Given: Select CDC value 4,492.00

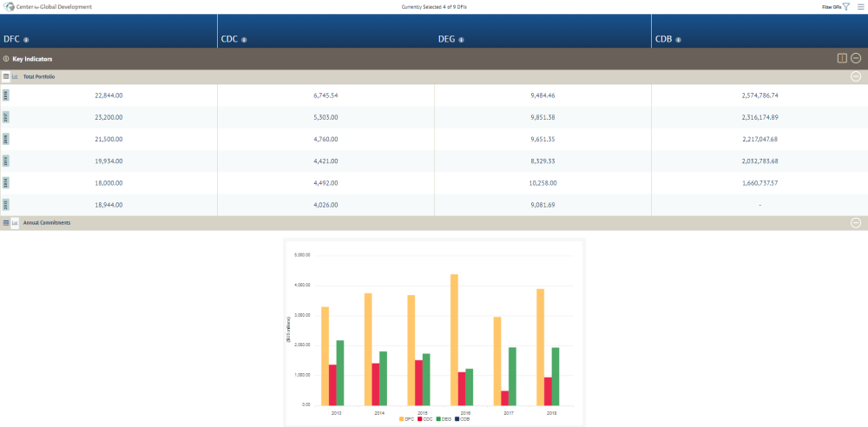Looking at the screenshot, I should coord(325,183).
